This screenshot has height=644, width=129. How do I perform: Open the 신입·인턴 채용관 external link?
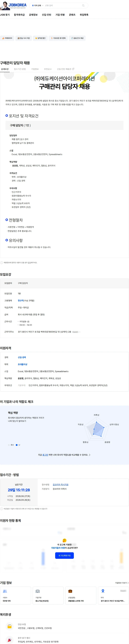(x=65, y=69)
